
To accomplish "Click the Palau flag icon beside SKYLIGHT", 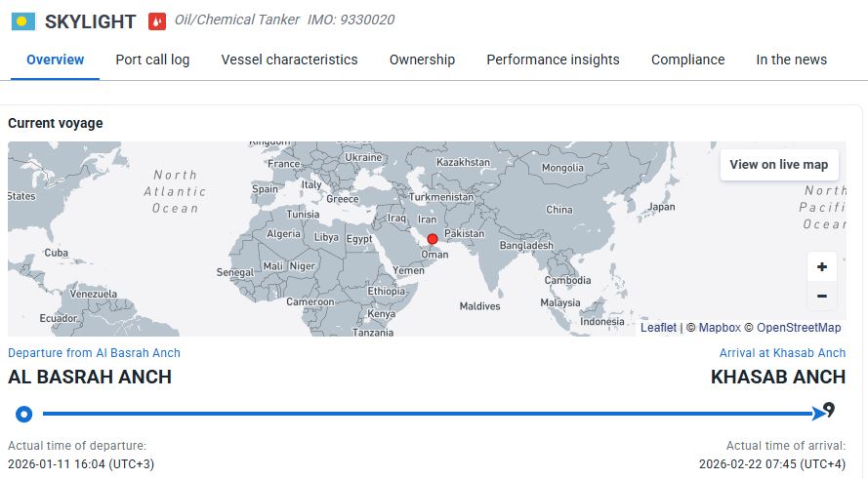I will (23, 20).
